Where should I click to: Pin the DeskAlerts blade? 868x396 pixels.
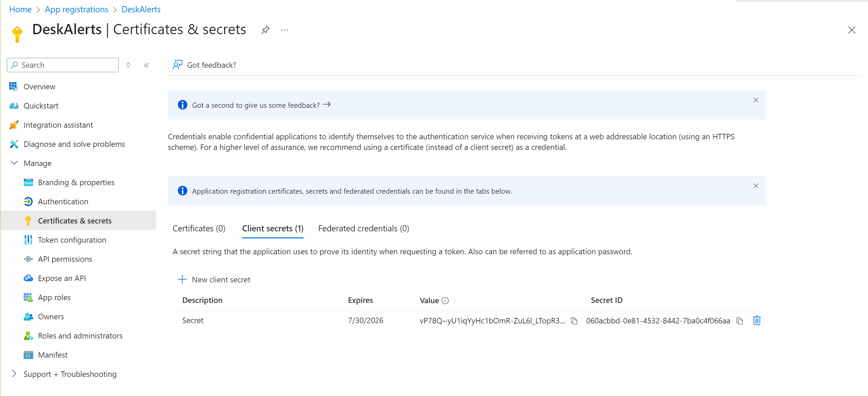tap(265, 30)
